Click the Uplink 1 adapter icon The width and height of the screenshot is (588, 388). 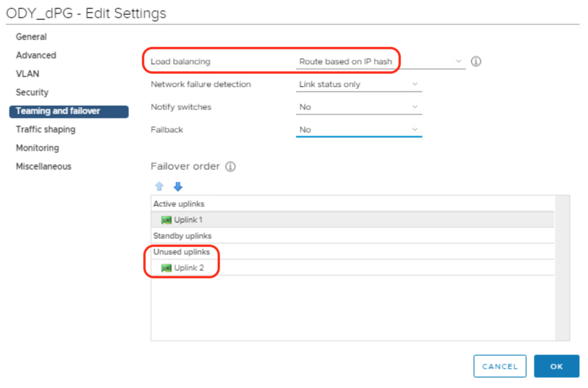pos(166,220)
